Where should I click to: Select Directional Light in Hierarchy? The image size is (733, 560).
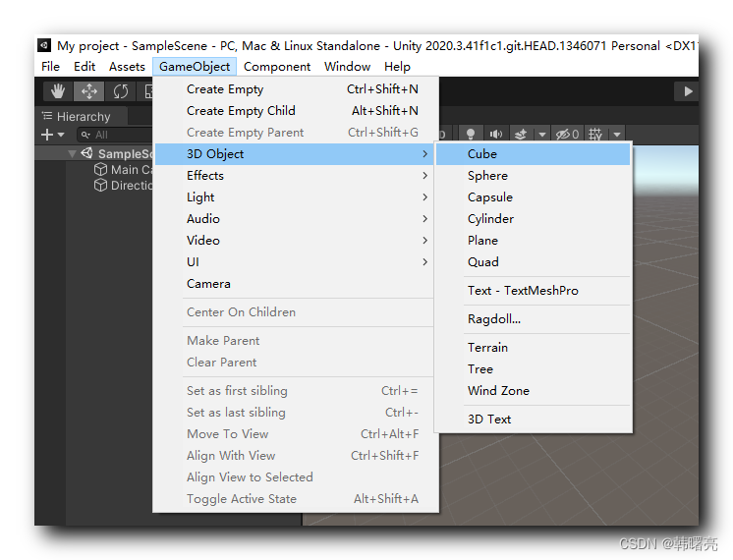[x=124, y=185]
